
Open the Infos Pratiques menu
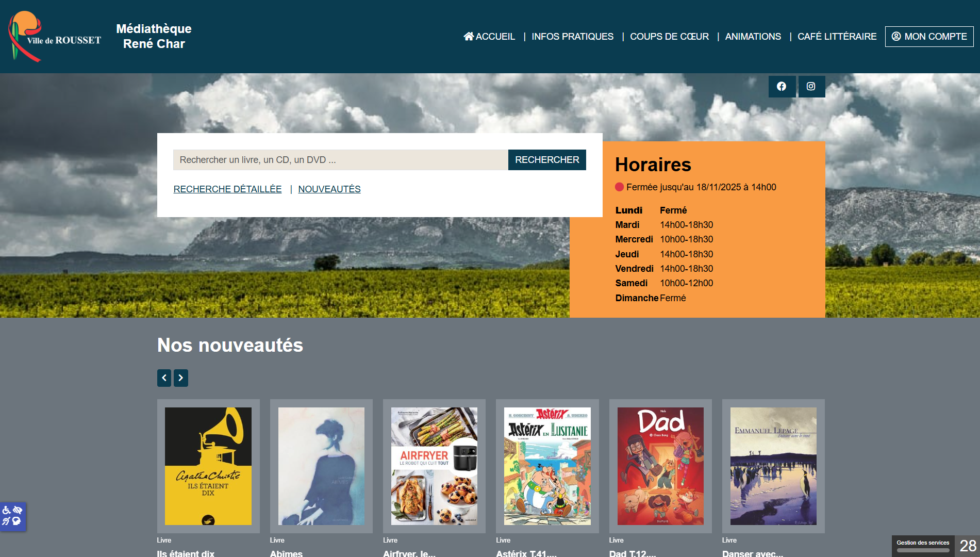pos(572,37)
